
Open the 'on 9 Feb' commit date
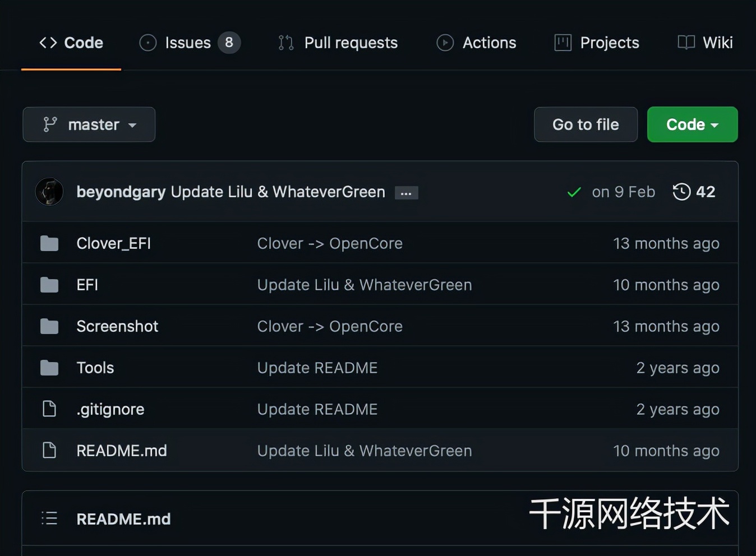623,192
